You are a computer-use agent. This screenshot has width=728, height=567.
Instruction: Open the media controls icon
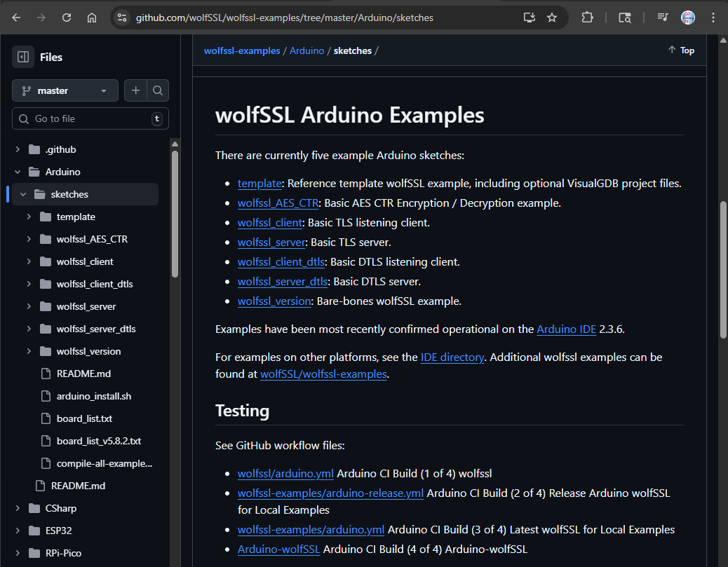[663, 18]
